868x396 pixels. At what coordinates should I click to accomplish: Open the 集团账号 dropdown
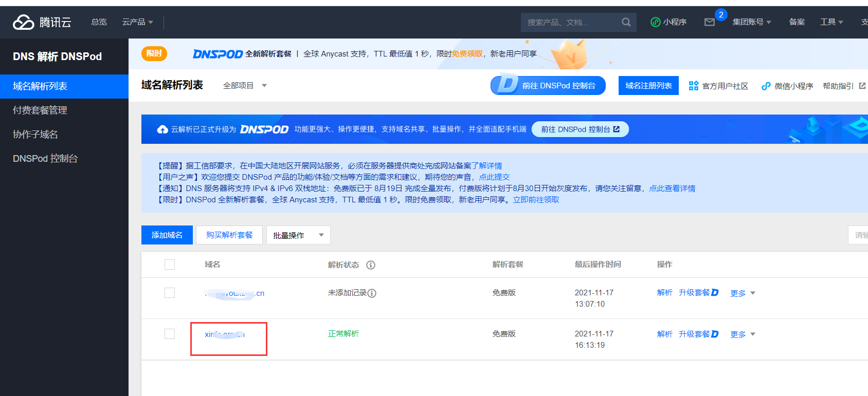[x=752, y=22]
